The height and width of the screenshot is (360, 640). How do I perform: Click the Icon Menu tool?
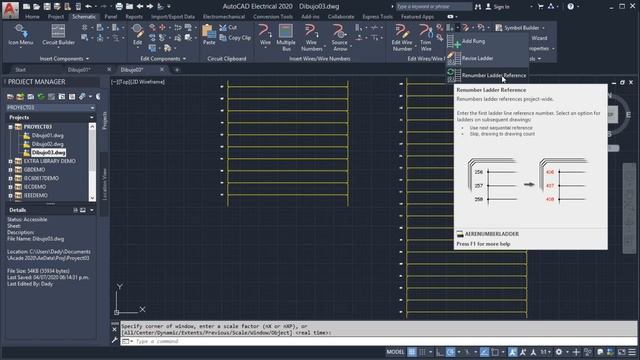20,35
